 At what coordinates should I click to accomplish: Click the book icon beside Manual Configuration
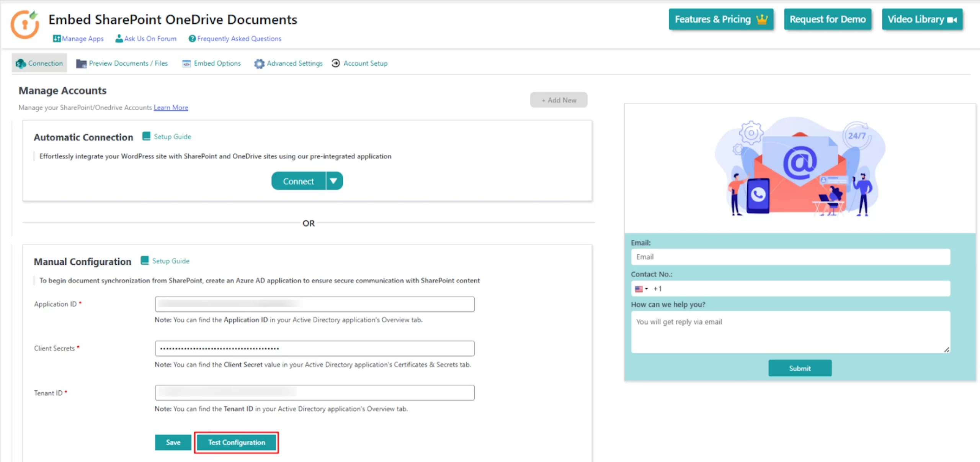[x=145, y=261]
